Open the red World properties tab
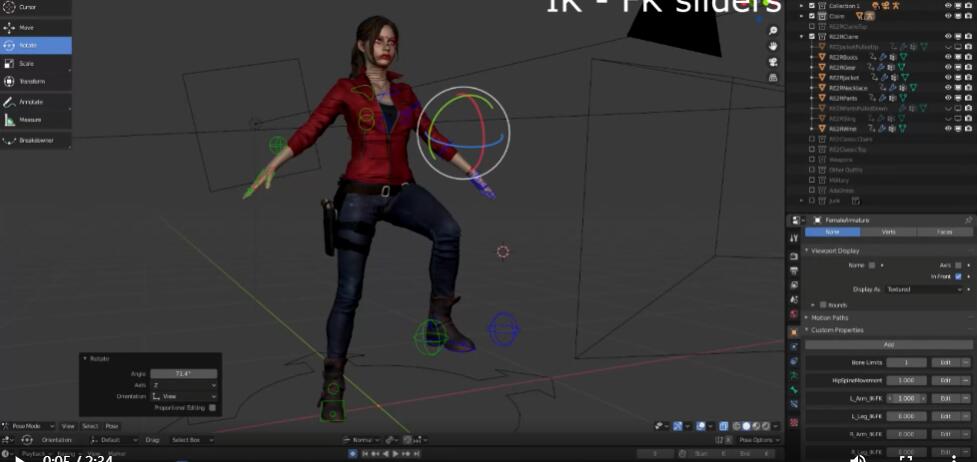Viewport: 977px width, 462px height. [x=794, y=314]
